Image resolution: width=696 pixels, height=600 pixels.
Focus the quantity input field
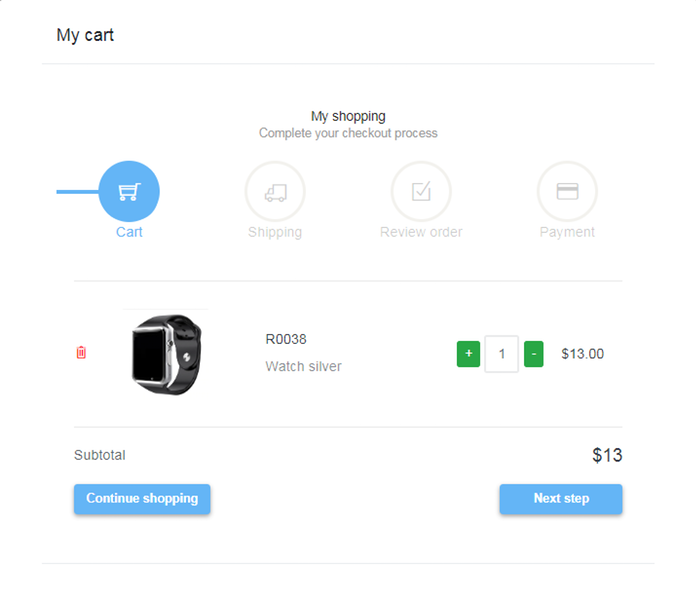[x=502, y=354]
